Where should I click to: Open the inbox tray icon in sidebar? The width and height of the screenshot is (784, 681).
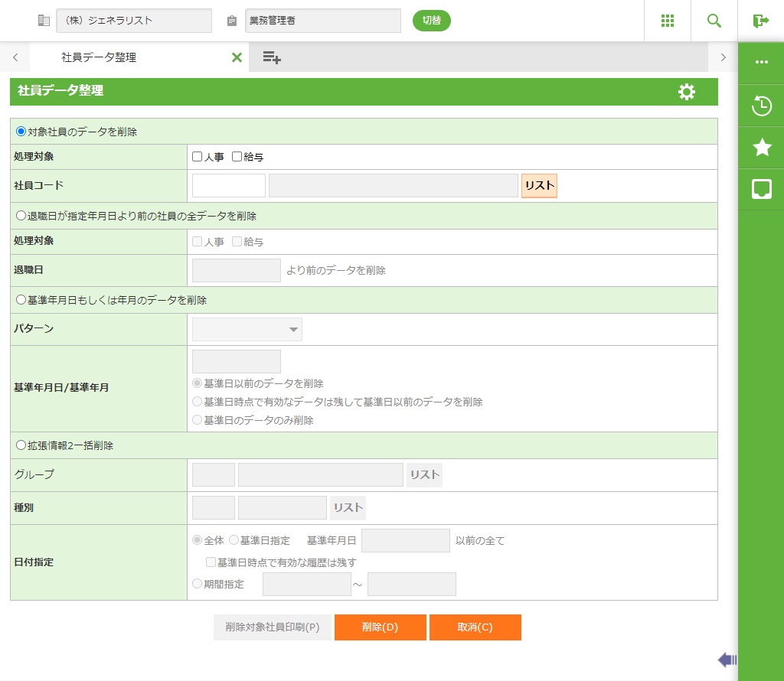761,189
